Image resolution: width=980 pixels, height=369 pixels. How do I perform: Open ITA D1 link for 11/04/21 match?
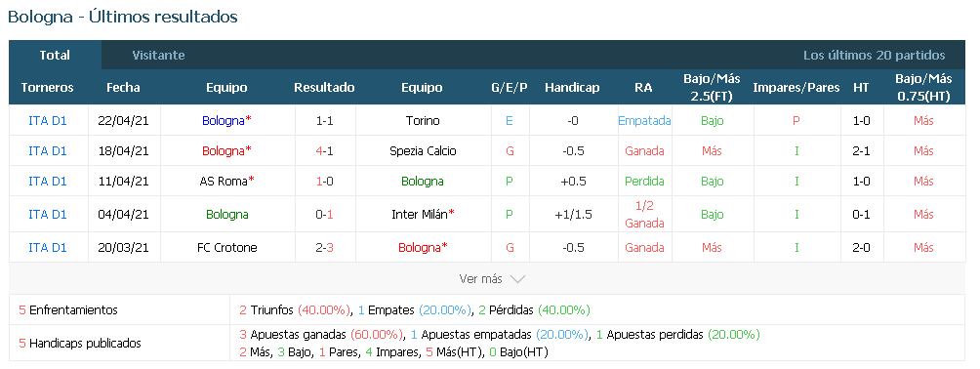point(48,182)
